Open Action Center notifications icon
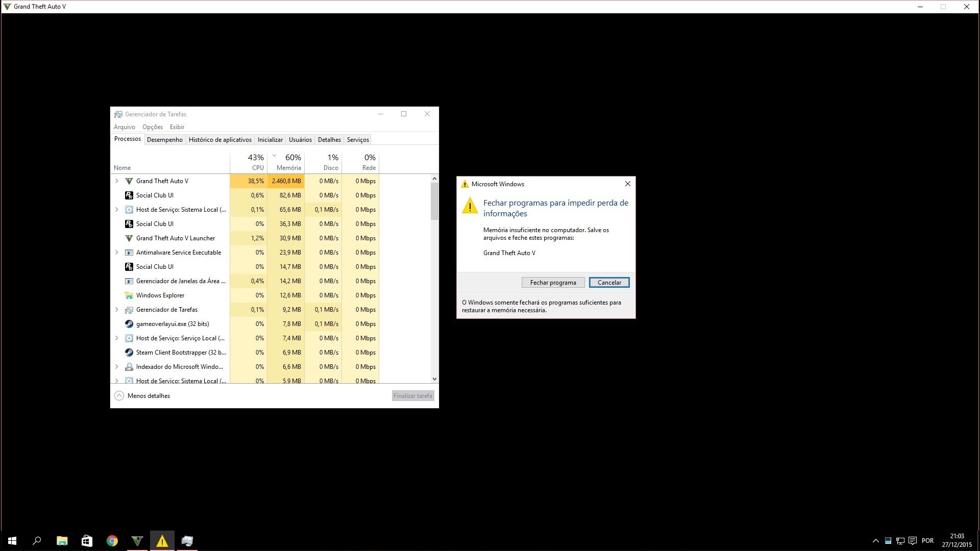Image resolution: width=980 pixels, height=551 pixels. (x=913, y=541)
